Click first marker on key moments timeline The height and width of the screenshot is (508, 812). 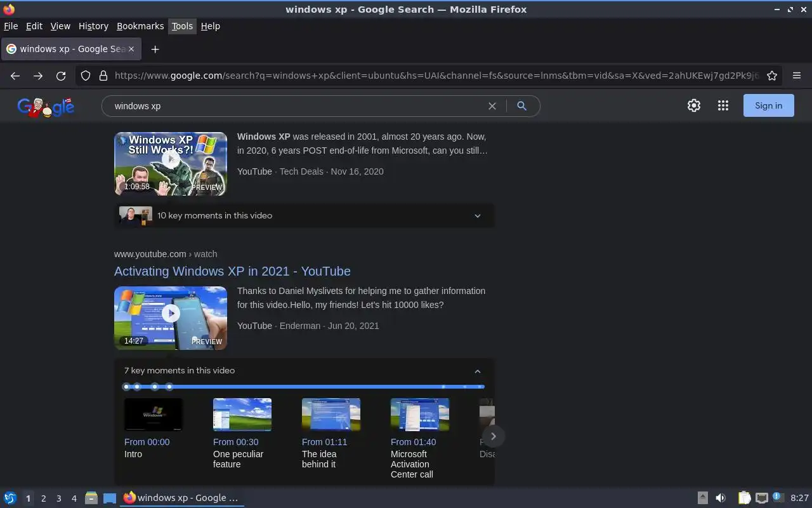coord(126,387)
